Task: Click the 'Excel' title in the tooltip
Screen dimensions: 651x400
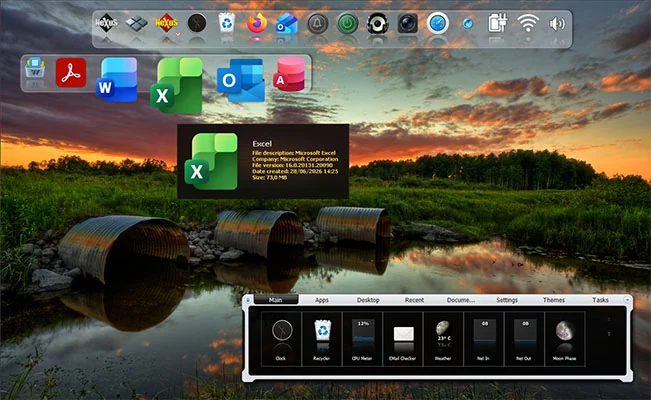Action: 262,144
